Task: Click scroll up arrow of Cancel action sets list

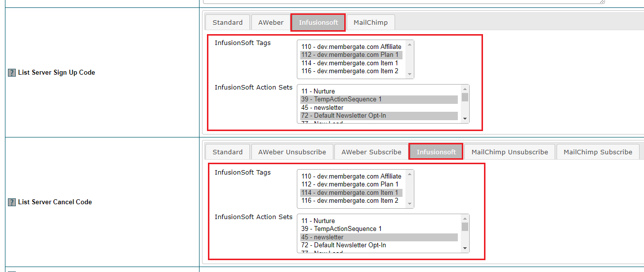Action: (x=465, y=219)
